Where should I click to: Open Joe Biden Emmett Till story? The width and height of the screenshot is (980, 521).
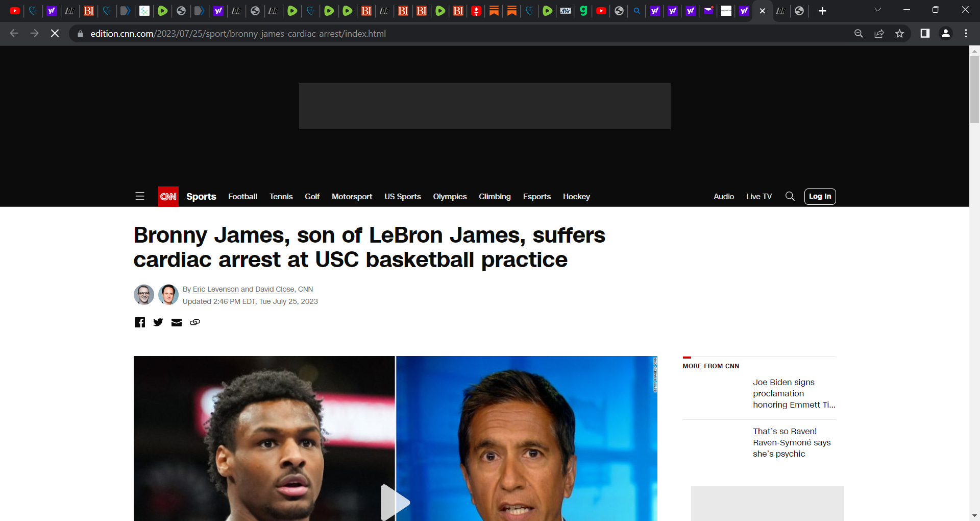point(794,393)
